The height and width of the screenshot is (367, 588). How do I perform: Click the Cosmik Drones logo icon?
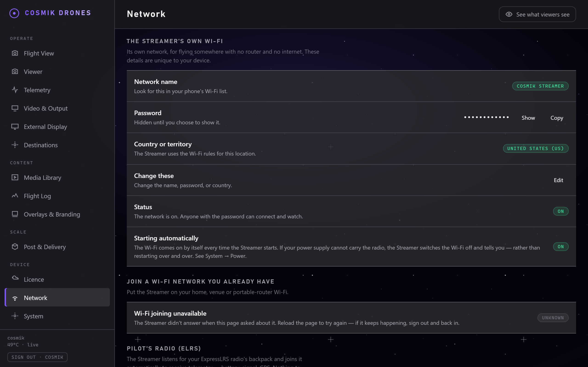pyautogui.click(x=14, y=13)
